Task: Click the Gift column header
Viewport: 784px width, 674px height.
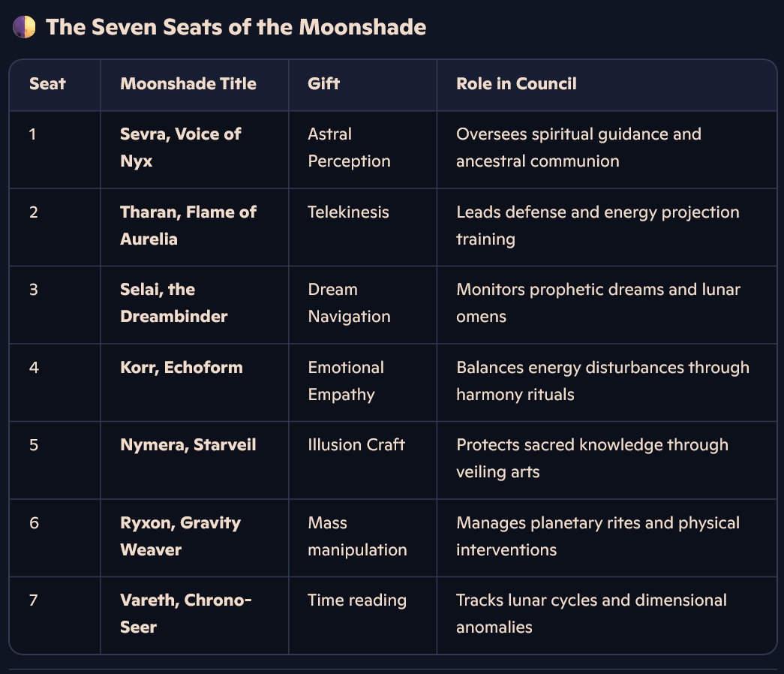Action: [323, 83]
